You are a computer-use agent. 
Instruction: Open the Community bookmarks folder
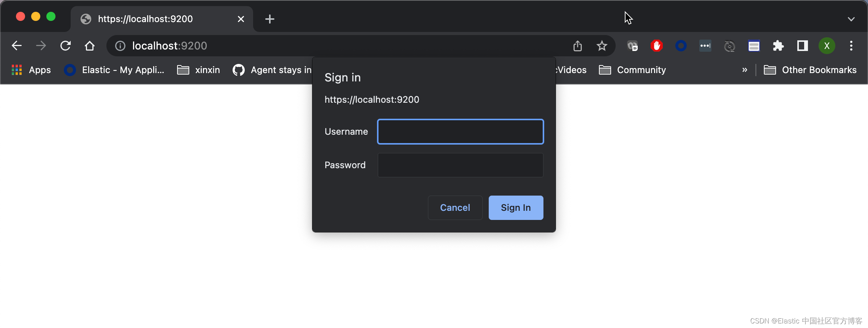[632, 70]
